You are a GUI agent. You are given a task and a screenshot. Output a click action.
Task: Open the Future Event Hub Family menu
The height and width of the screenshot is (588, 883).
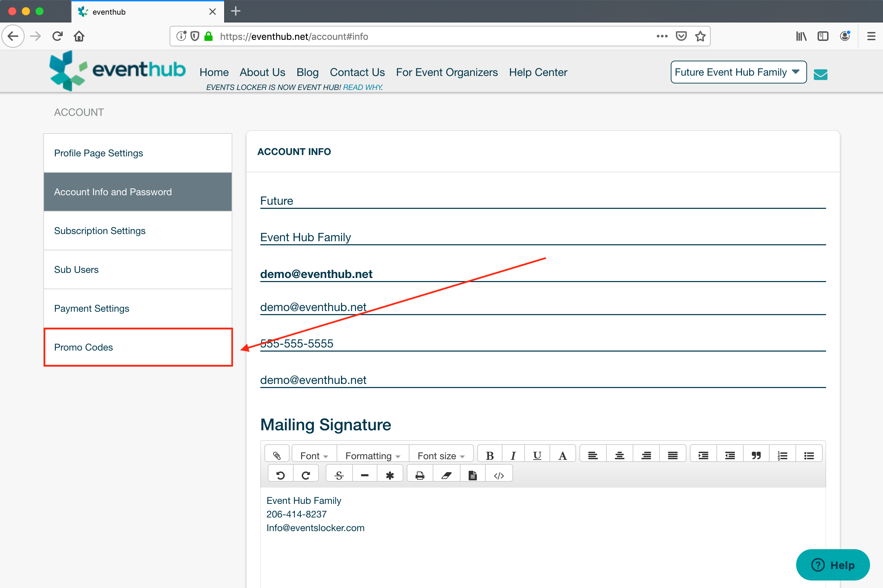point(738,72)
